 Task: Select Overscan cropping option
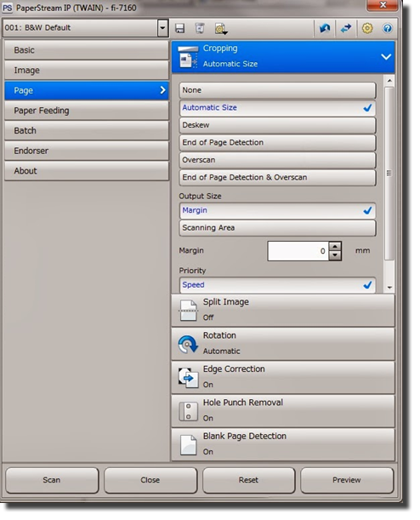(277, 160)
